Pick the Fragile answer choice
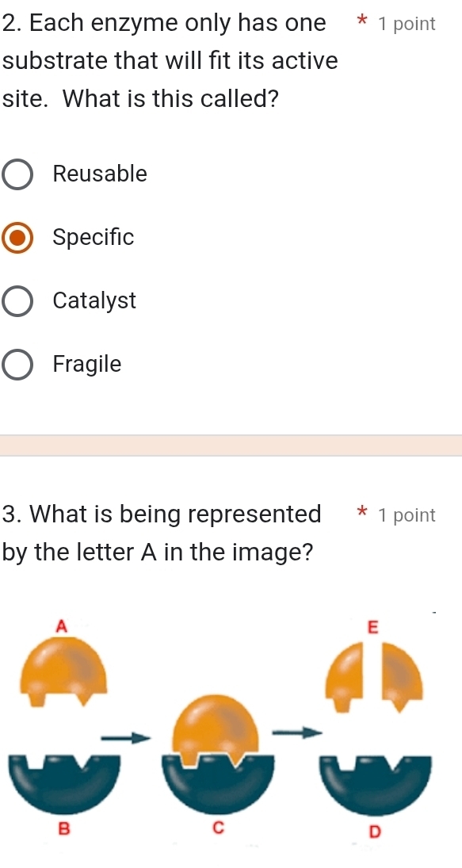The height and width of the screenshot is (868, 462). point(17,364)
